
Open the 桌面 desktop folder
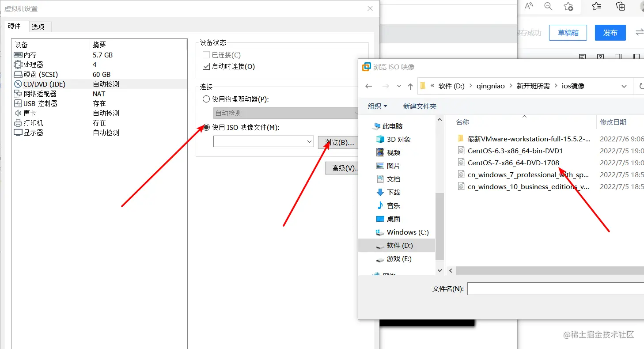(x=388, y=219)
